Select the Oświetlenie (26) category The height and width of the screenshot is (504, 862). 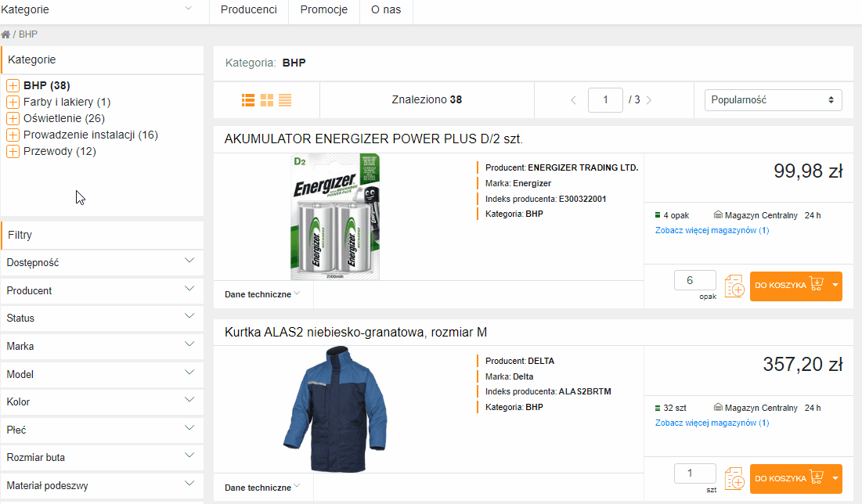(x=63, y=119)
